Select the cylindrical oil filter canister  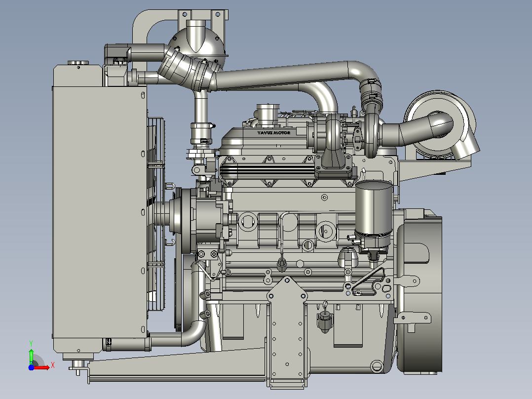tap(374, 209)
